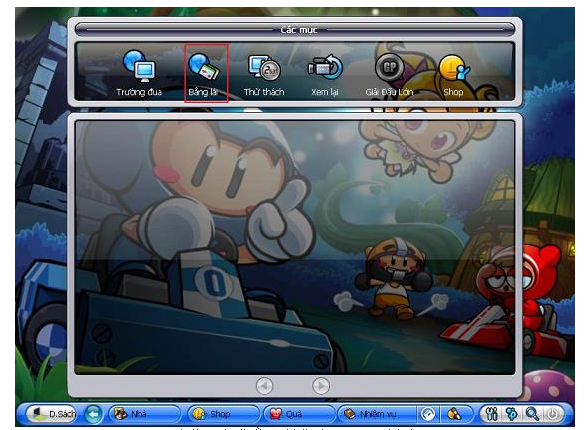Click the yellow characters icon in bottom bar
587x430 pixels.
[x=454, y=414]
